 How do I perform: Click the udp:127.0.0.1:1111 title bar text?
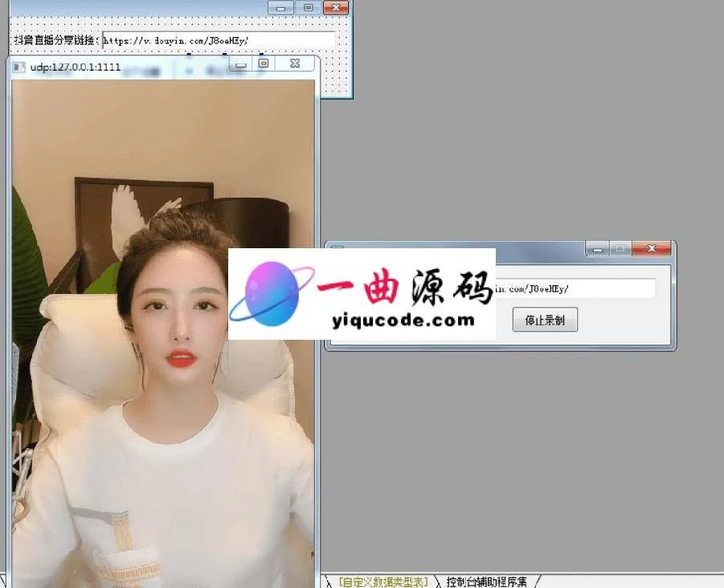tap(76, 67)
